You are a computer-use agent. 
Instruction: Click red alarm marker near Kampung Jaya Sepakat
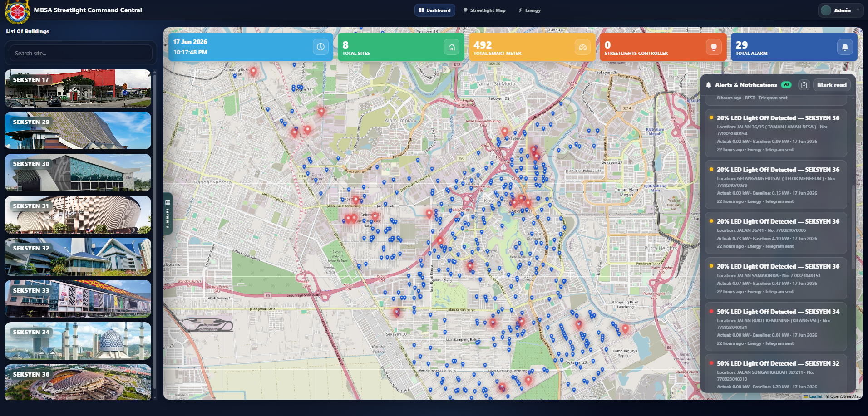point(625,328)
